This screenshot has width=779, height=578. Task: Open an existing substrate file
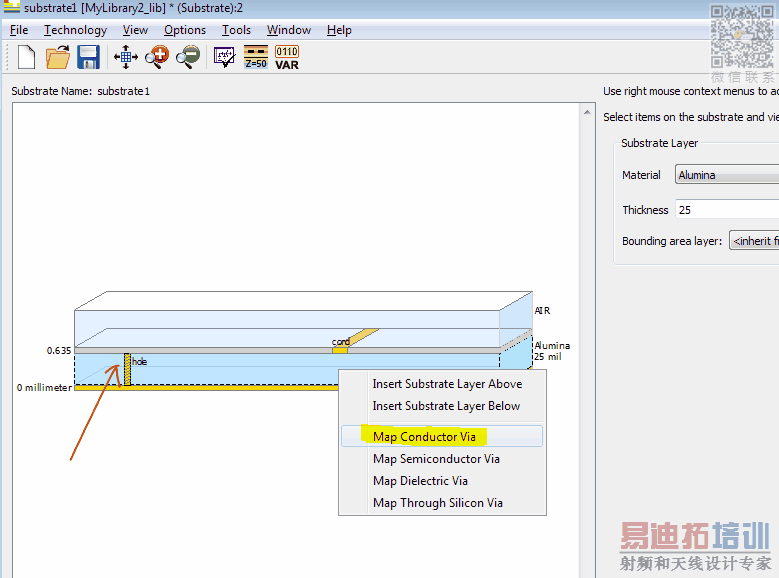58,57
